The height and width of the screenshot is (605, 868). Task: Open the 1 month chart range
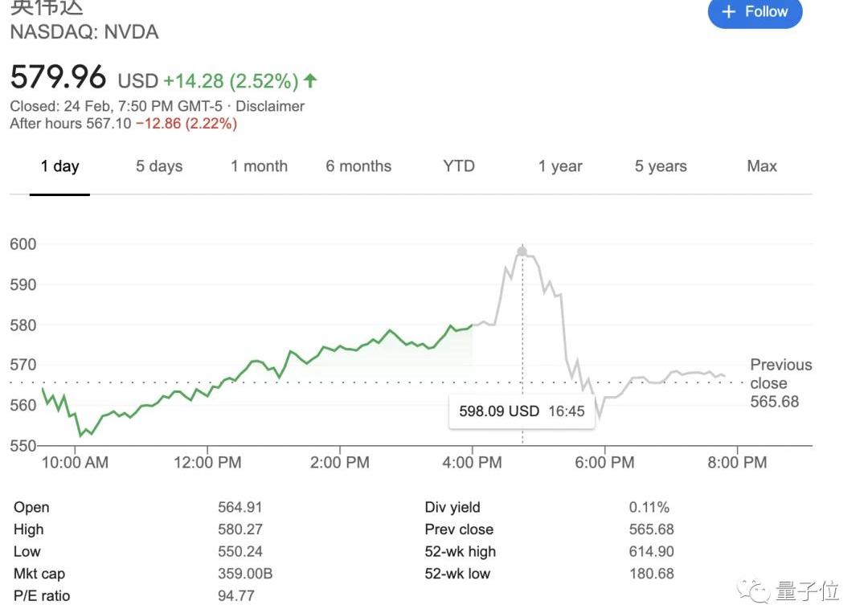coord(259,166)
